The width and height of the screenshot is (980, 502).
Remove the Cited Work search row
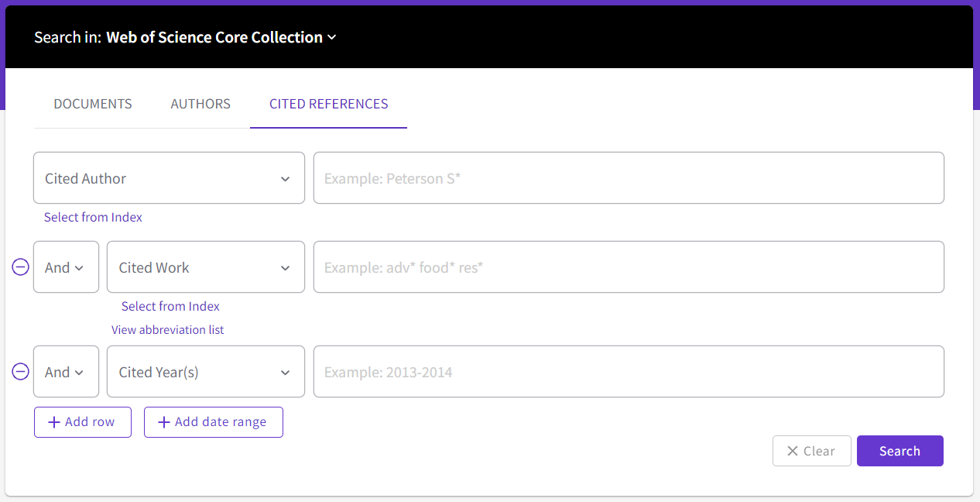click(21, 267)
